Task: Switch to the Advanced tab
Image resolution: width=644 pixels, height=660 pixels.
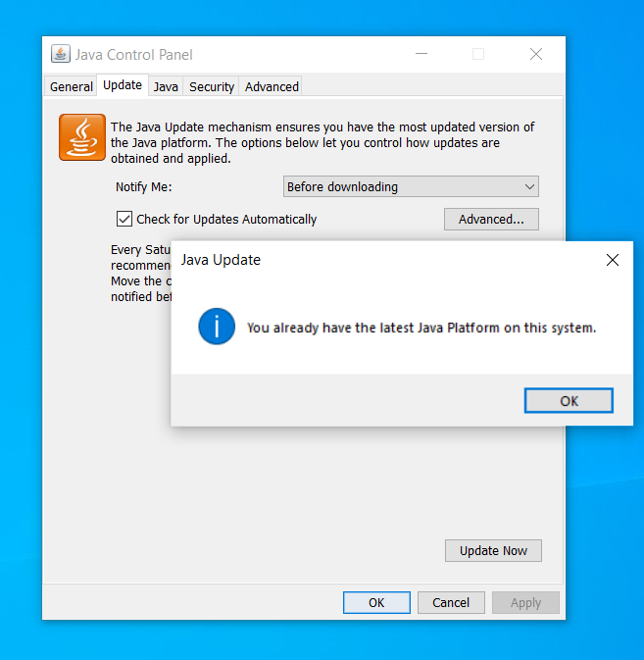Action: point(272,86)
